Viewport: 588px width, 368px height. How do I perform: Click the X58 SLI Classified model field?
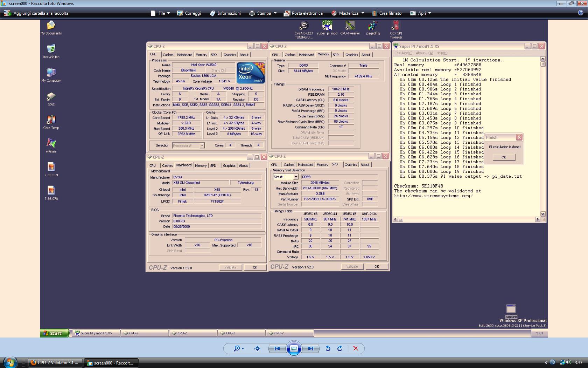click(201, 183)
